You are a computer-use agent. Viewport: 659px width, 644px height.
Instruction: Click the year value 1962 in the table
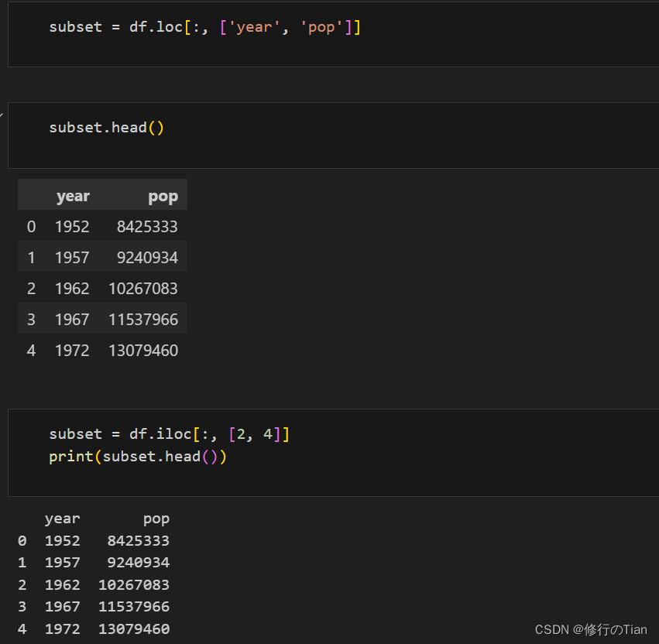(x=72, y=288)
